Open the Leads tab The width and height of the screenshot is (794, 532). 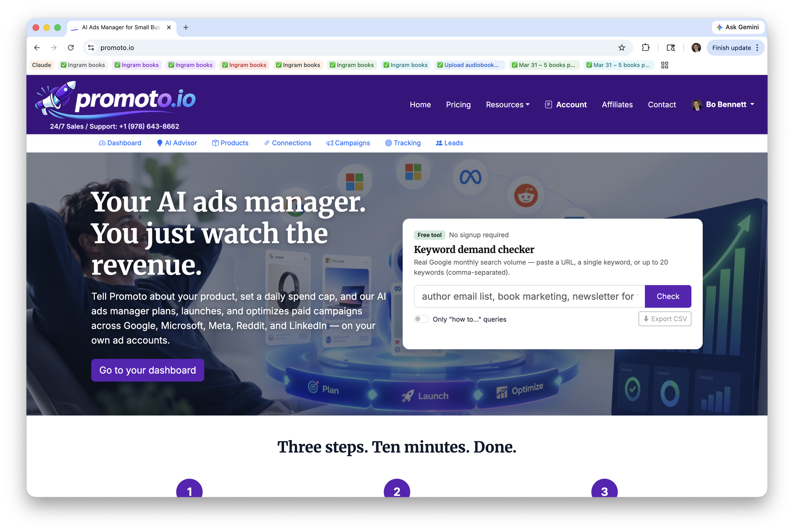coord(449,143)
